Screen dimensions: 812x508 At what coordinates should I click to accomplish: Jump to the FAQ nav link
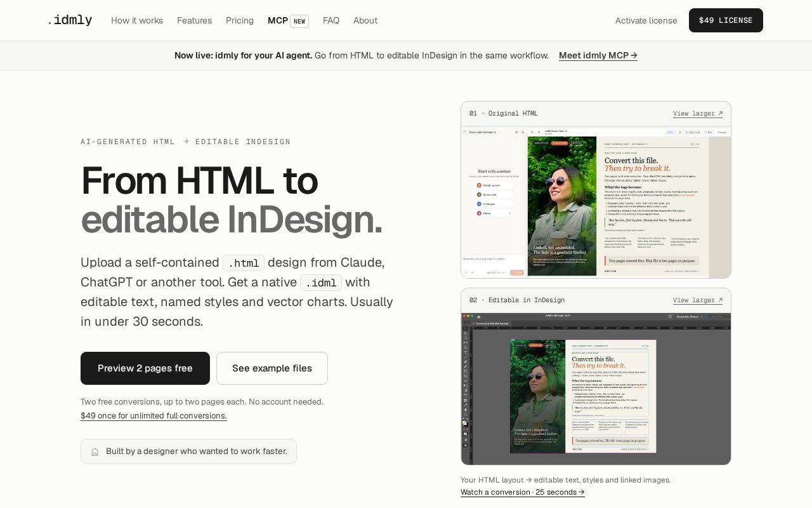pos(331,20)
